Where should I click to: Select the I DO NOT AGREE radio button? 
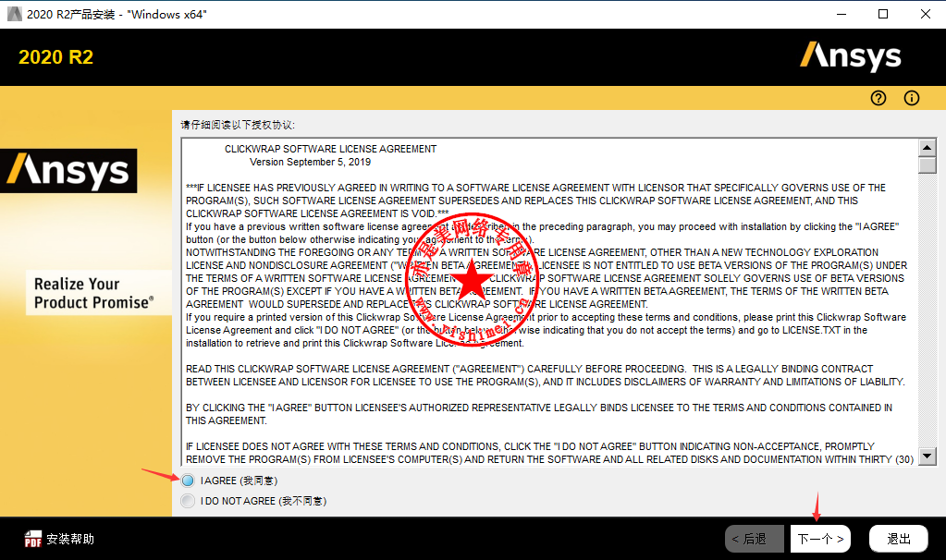click(189, 501)
